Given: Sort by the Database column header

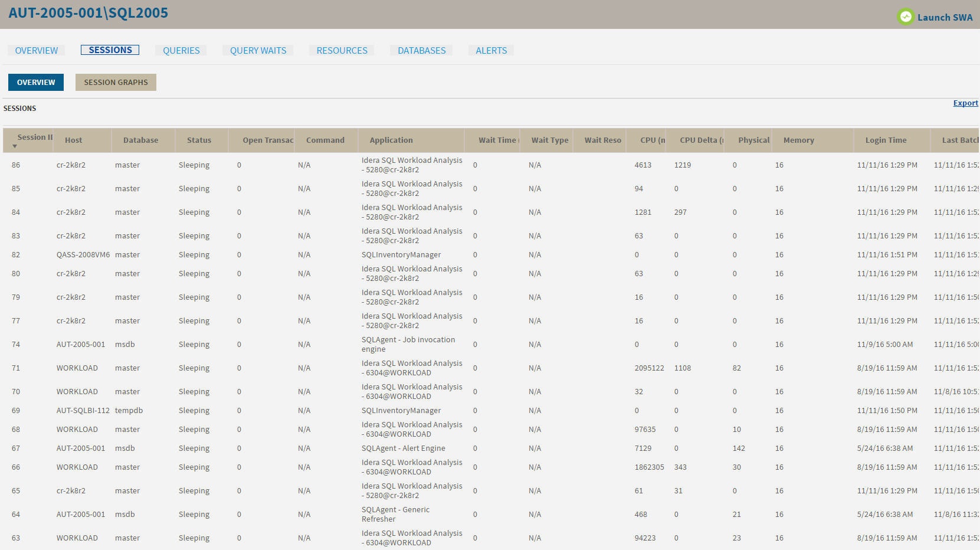Looking at the screenshot, I should click(x=140, y=140).
